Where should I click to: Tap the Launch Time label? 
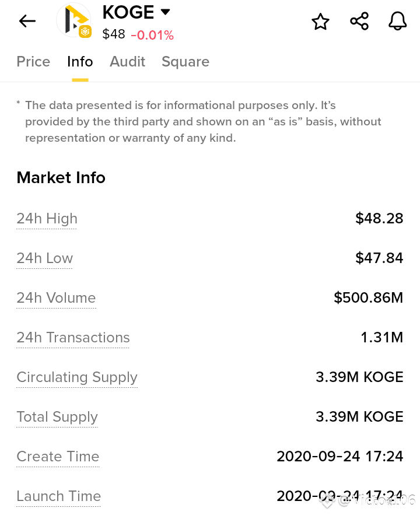(59, 496)
